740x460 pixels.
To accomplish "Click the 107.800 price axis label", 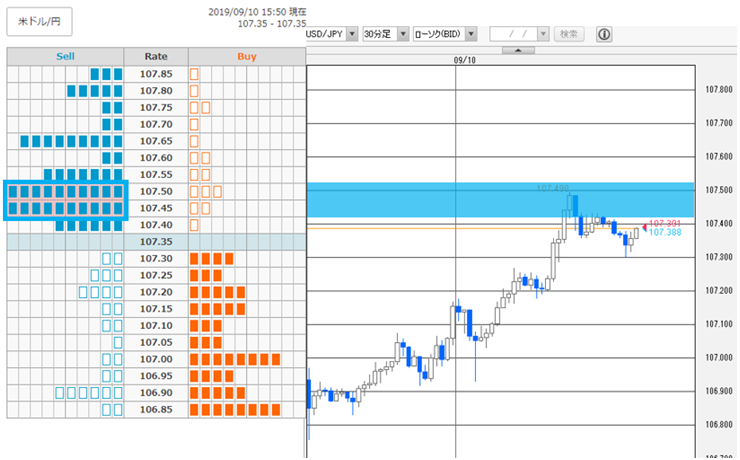I will pyautogui.click(x=719, y=89).
